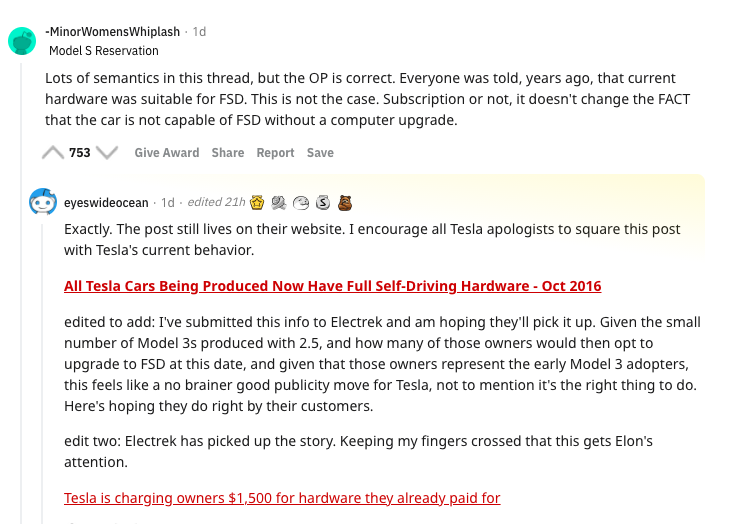This screenshot has width=741, height=524.
Task: Click the bear hug award icon
Action: click(345, 202)
